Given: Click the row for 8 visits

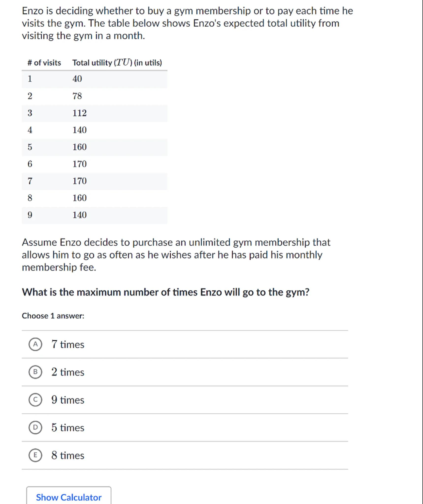Looking at the screenshot, I should pos(94,198).
